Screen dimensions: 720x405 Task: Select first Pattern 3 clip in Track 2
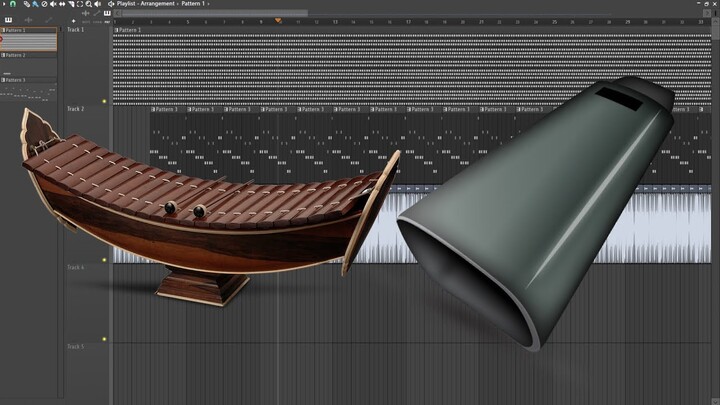click(168, 147)
